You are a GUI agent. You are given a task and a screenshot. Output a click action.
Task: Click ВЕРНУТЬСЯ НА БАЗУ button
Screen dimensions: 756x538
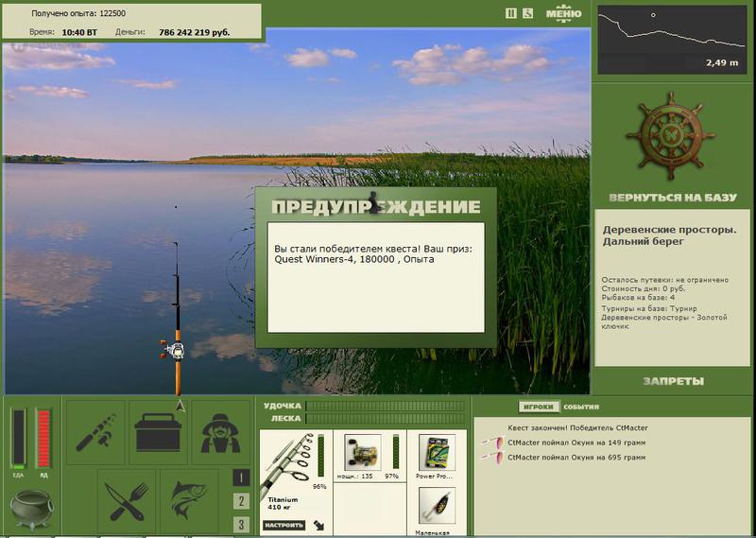click(x=673, y=198)
